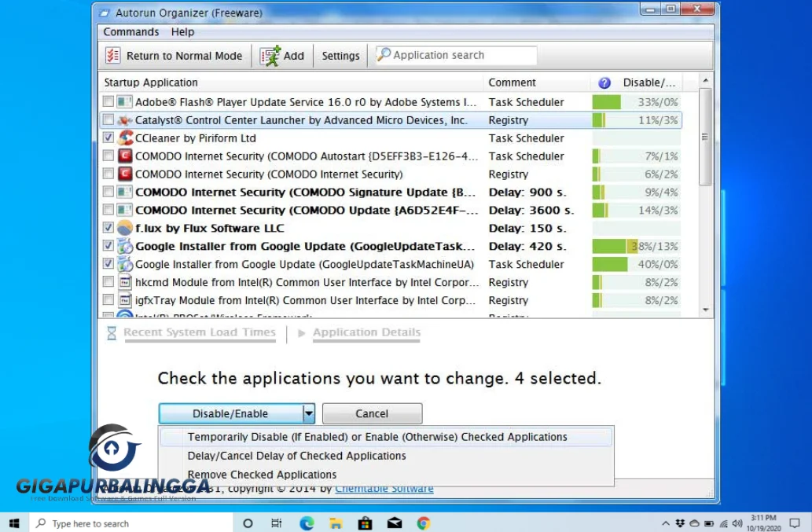812x532 pixels.
Task: Click the COMODO Signature Update row icon
Action: 124,192
